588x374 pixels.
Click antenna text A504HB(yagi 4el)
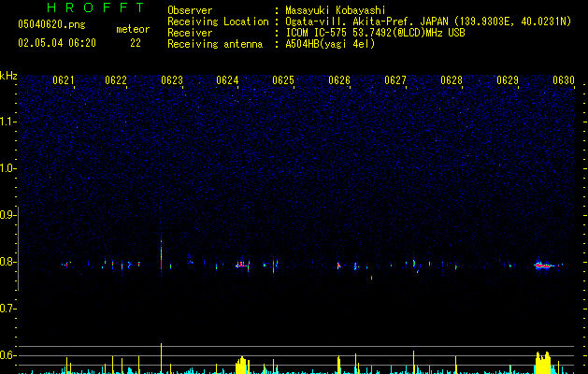[x=330, y=44]
